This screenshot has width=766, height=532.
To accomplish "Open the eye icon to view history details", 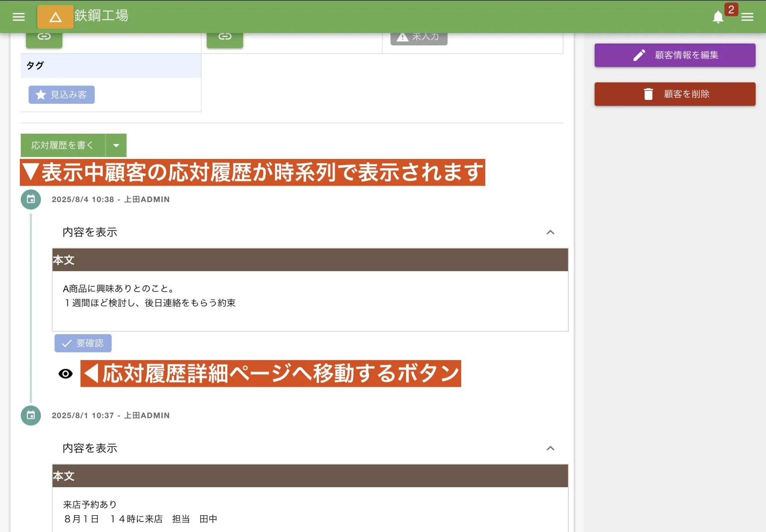I will [x=65, y=373].
